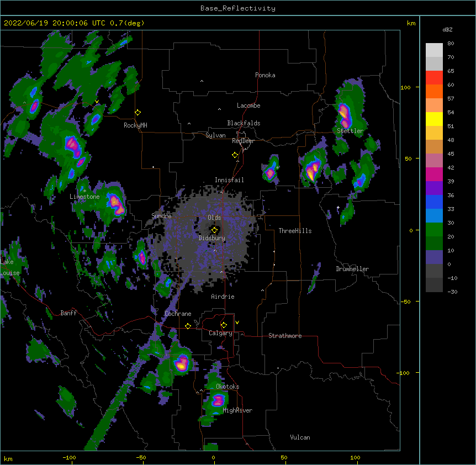Click the magenta 39-42 dBZ legend swatch
This screenshot has height=465, width=476.
[434, 174]
